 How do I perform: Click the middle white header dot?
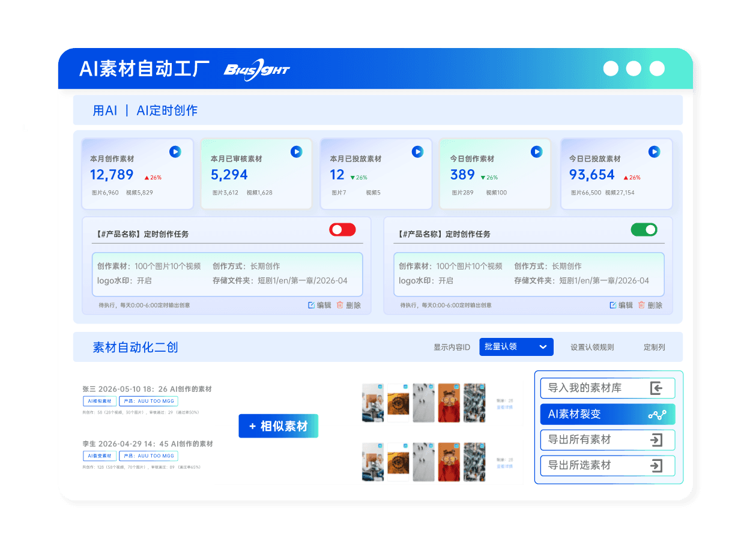[634, 68]
